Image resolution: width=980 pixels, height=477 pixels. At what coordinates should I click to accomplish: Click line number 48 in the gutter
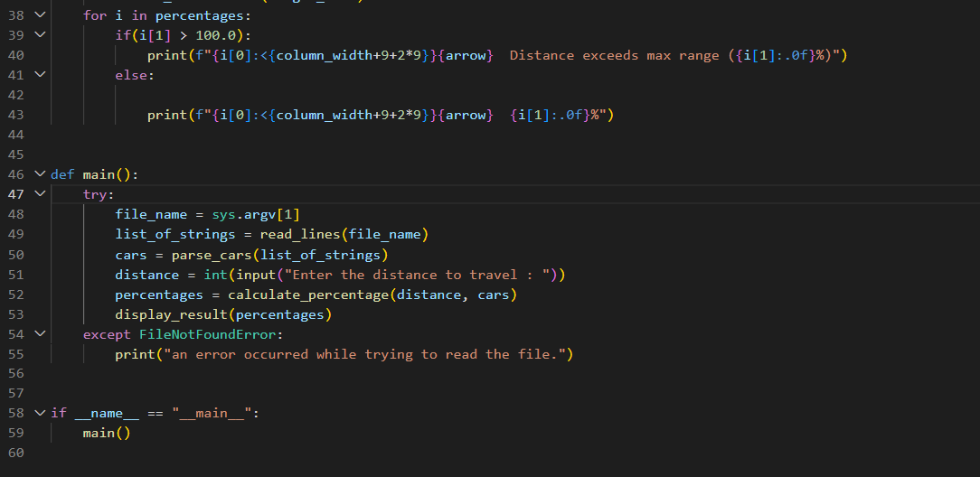[16, 214]
